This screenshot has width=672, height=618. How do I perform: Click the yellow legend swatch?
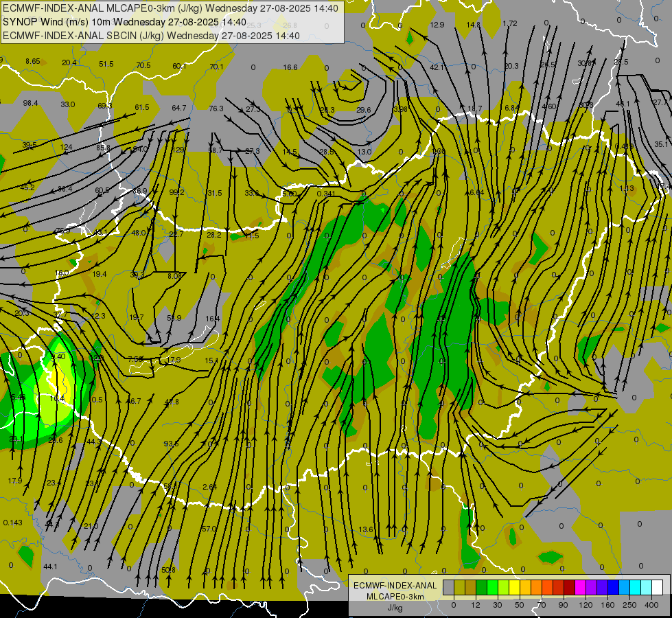(x=515, y=587)
